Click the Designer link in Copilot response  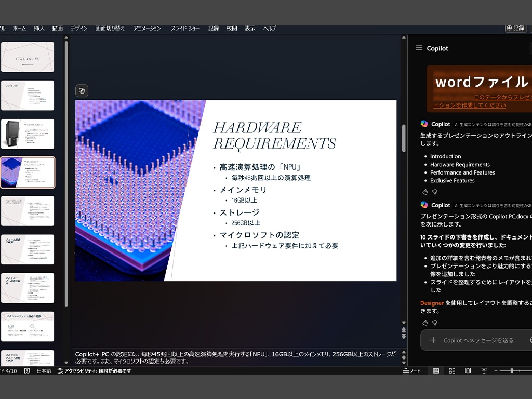(432, 303)
